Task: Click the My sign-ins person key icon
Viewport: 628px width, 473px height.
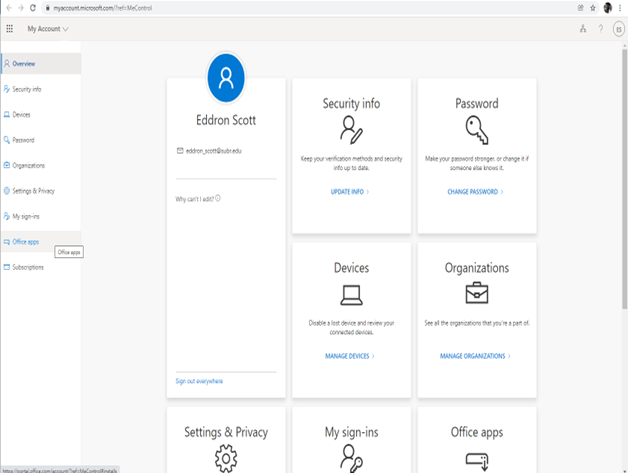Action: 351,459
